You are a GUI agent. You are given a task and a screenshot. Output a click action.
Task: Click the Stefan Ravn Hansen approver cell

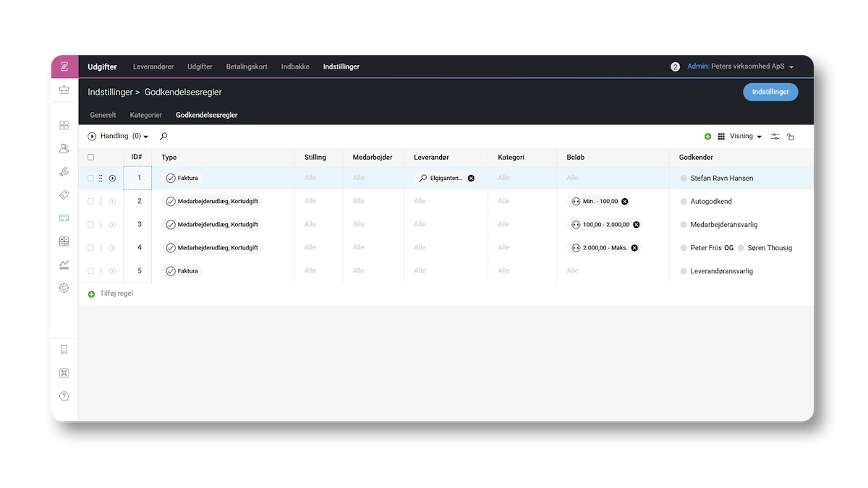721,178
